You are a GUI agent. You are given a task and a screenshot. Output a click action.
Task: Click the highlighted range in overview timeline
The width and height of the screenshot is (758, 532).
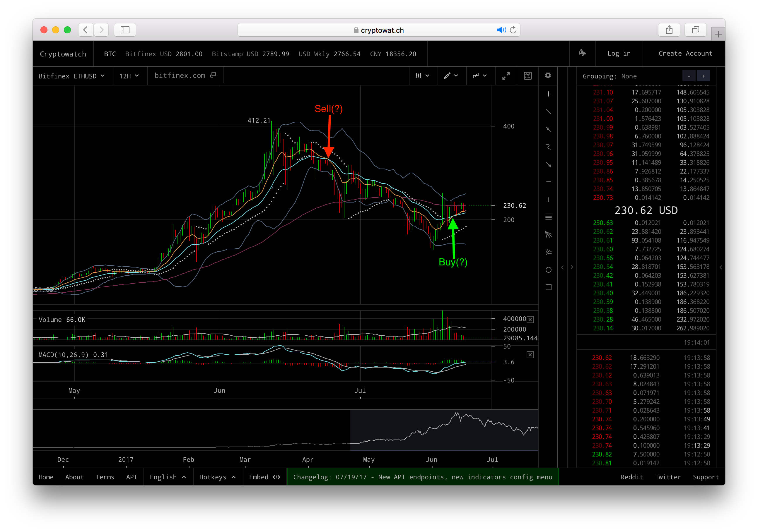pos(444,430)
